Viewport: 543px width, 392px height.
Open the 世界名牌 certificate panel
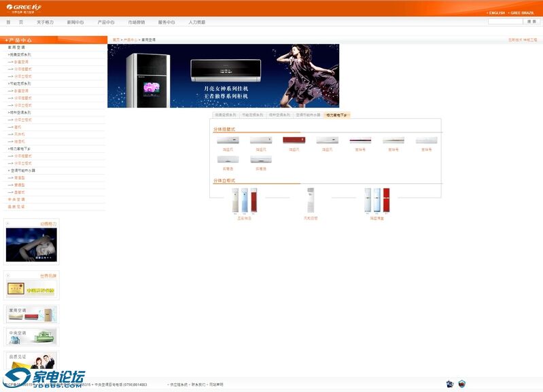point(31,289)
